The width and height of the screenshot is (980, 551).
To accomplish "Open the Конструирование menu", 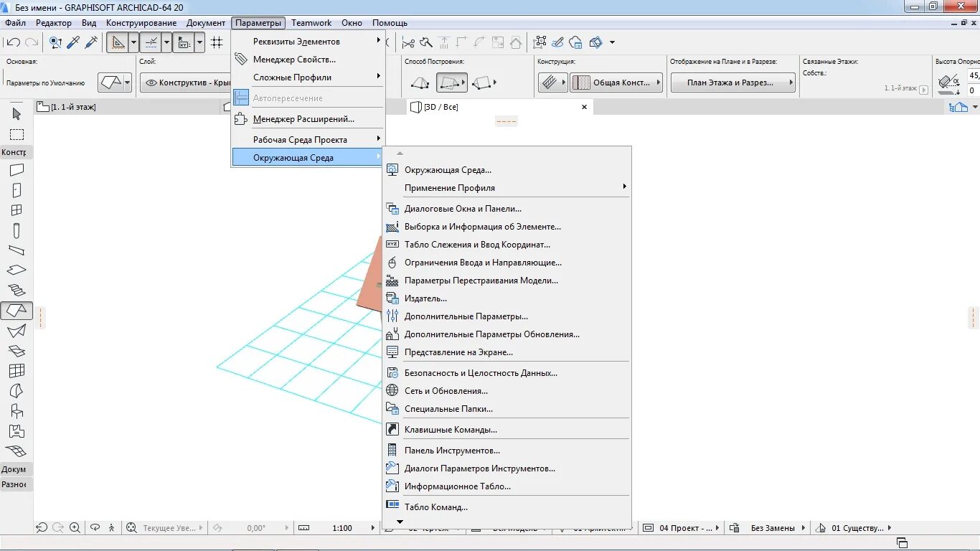I will [x=141, y=23].
